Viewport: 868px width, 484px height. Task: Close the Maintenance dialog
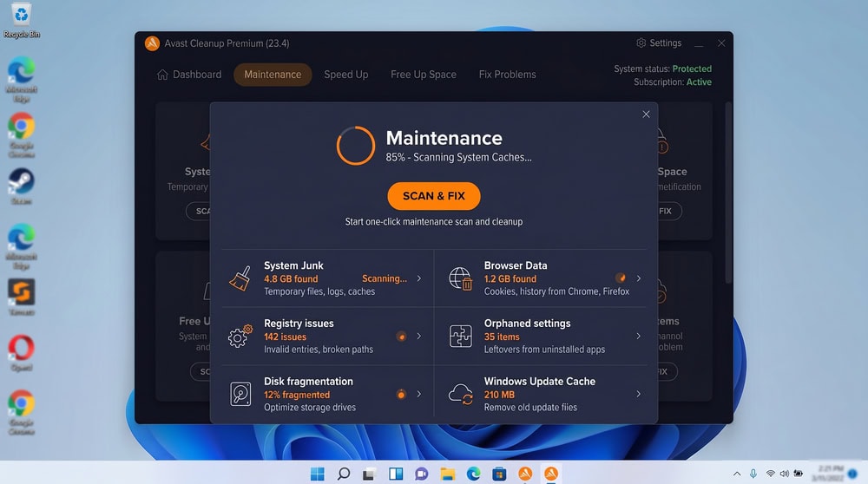(x=646, y=114)
